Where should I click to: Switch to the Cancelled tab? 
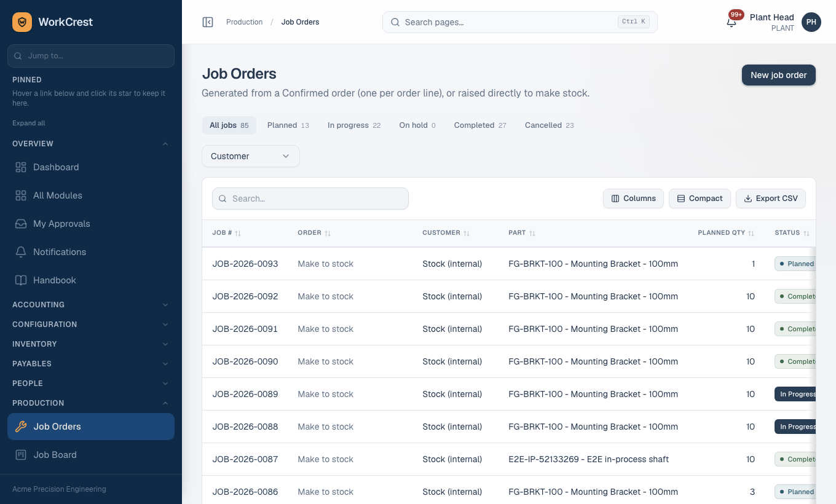click(x=550, y=125)
